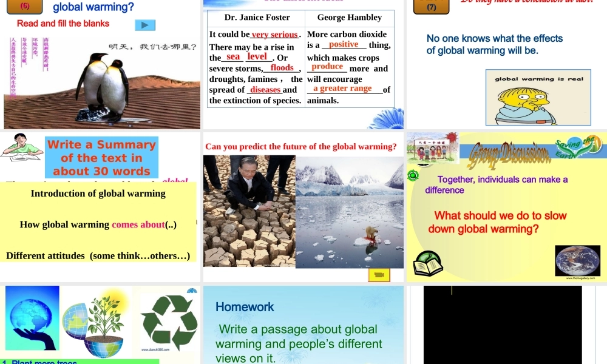The height and width of the screenshot is (364, 607).
Task: Click 'No one knows what the effects' text
Action: tap(494, 38)
